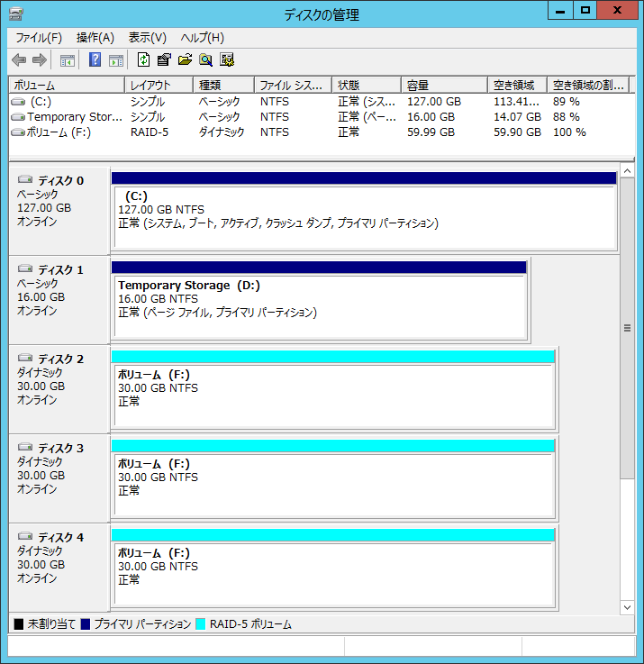
Task: Sort by the ボリューム column header
Action: [67, 85]
